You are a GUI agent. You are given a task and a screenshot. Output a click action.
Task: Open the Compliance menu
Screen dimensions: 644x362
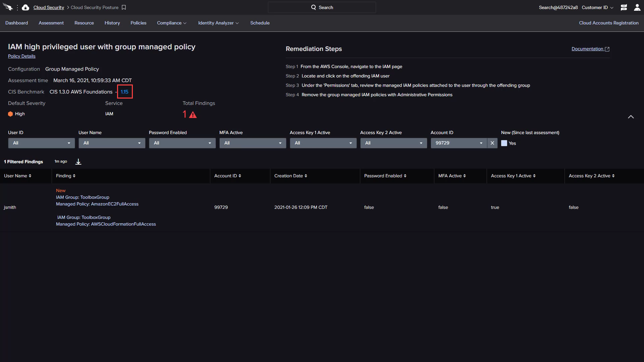click(171, 23)
